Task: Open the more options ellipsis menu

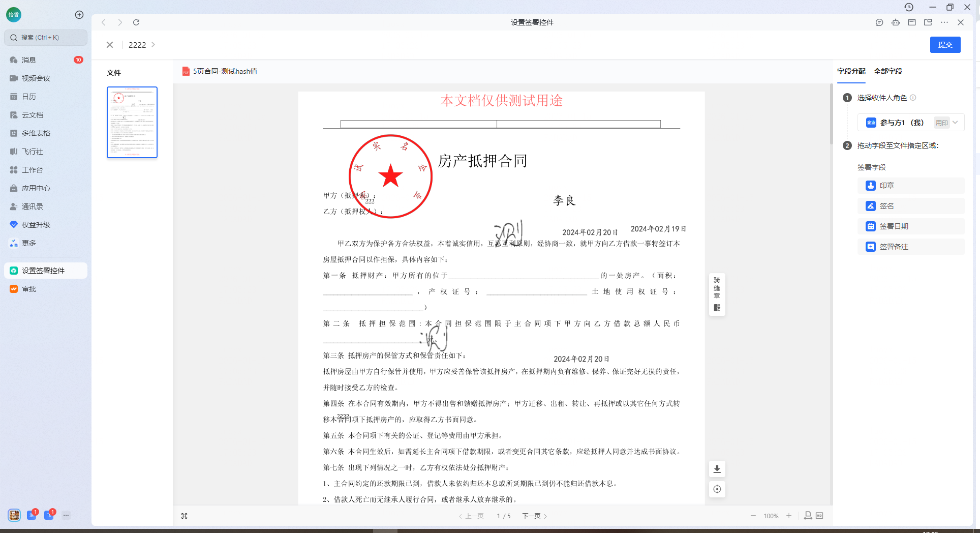Action: click(944, 22)
